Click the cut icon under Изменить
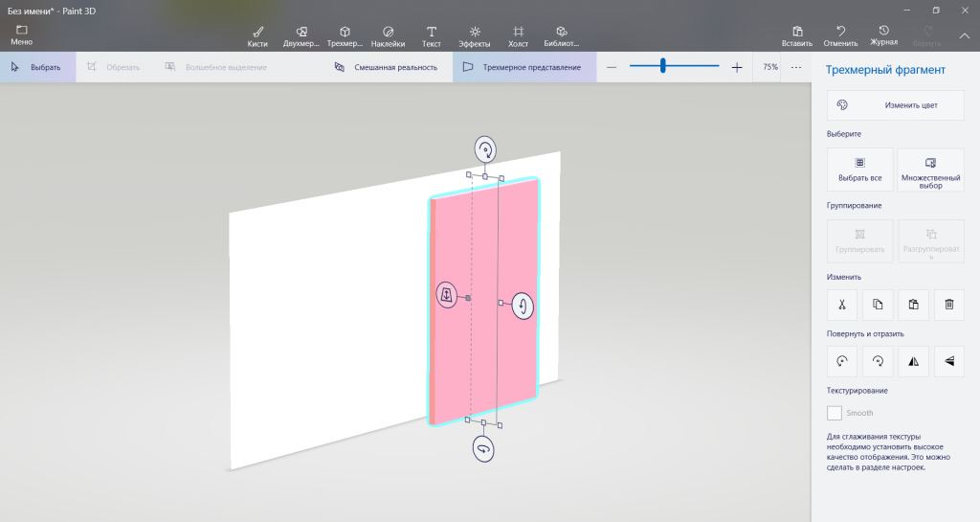The height and width of the screenshot is (522, 980). [x=841, y=305]
